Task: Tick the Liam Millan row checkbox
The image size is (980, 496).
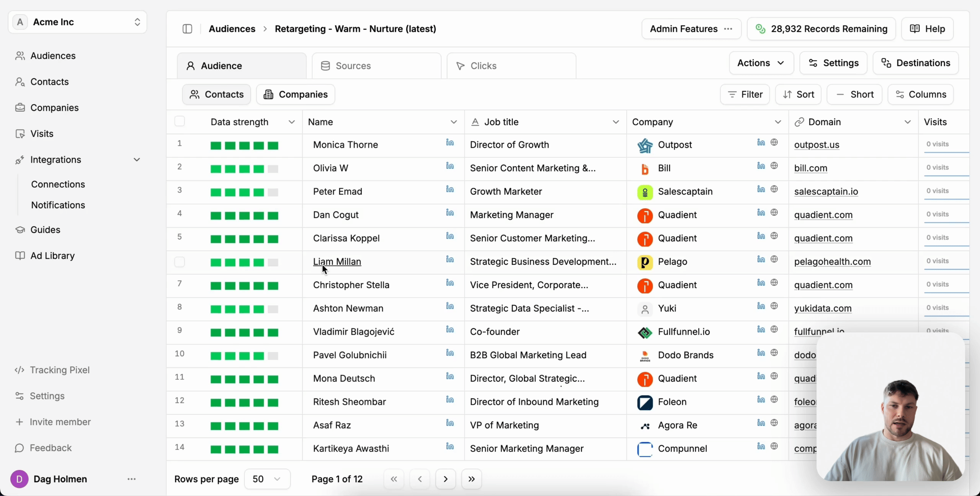Action: (x=180, y=262)
